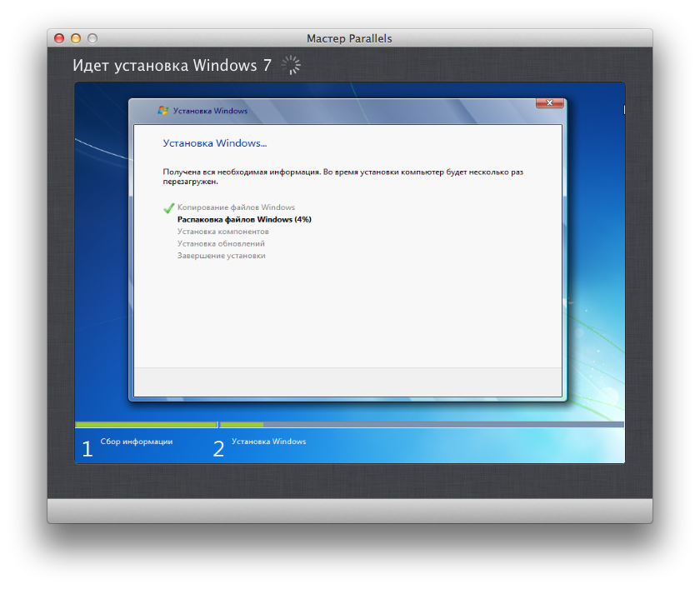This screenshot has height=589, width=700.
Task: Select the 'Установка компонентов' step
Action: coord(222,232)
